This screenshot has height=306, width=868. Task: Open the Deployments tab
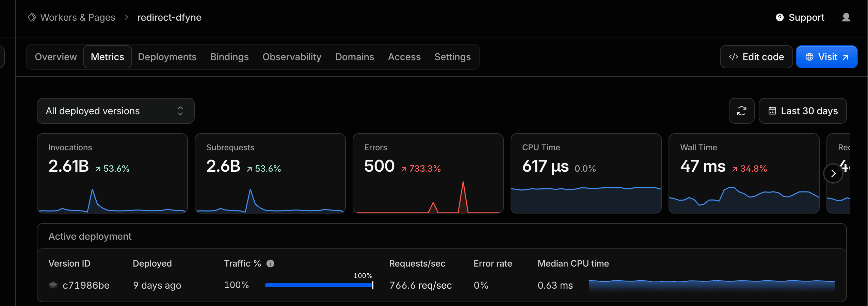coord(167,57)
